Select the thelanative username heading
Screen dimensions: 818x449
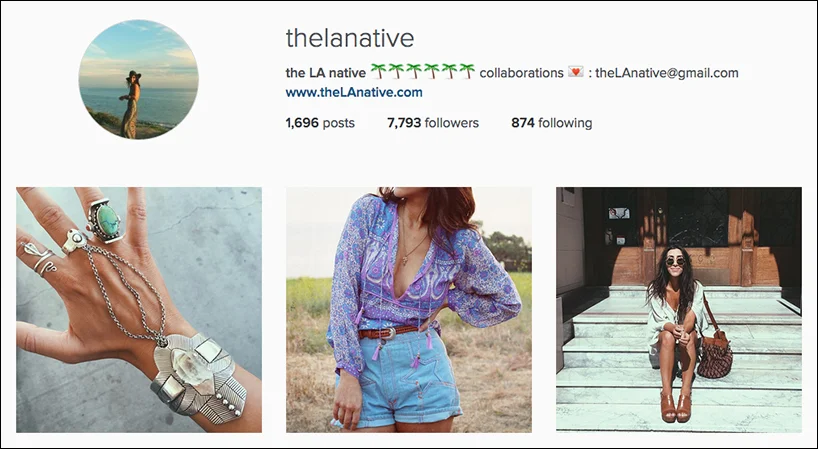click(350, 38)
